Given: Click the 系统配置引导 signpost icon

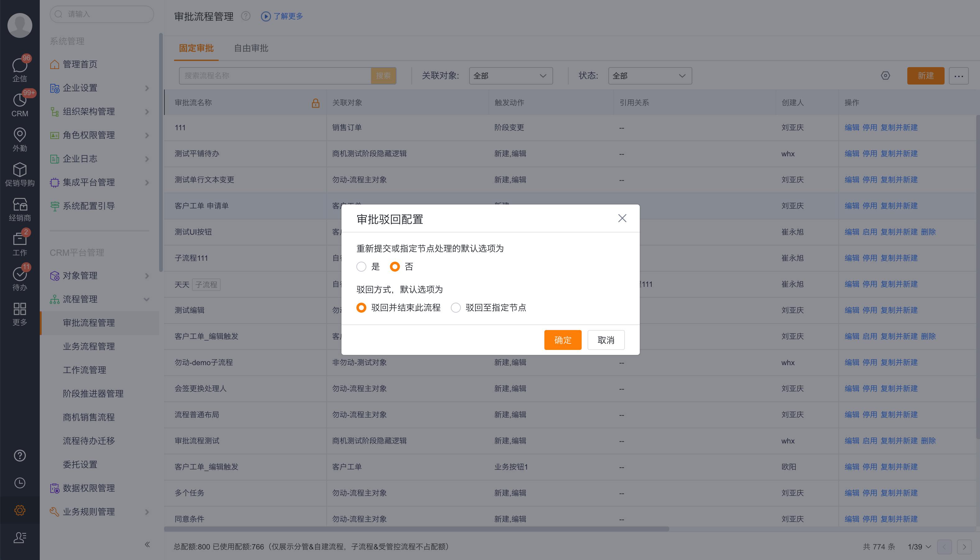Looking at the screenshot, I should pos(55,206).
